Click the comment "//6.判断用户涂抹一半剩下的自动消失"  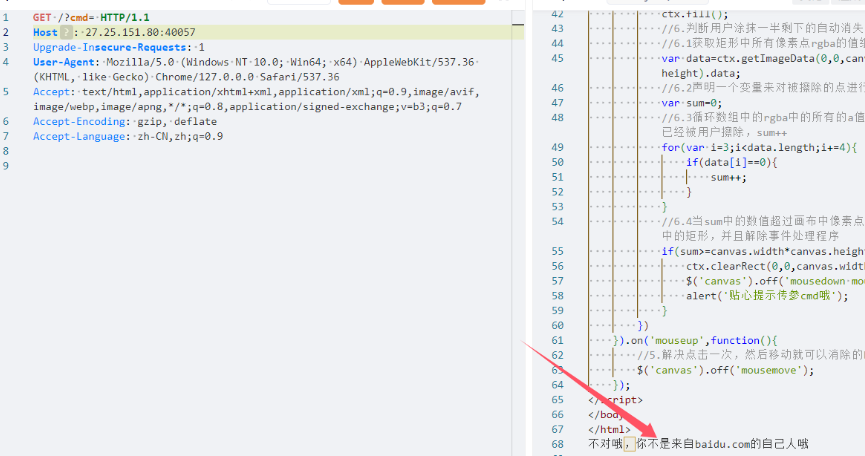pyautogui.click(x=762, y=29)
